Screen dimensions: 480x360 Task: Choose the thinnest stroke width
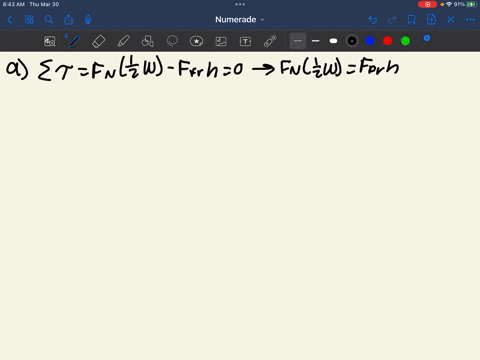[x=298, y=41]
